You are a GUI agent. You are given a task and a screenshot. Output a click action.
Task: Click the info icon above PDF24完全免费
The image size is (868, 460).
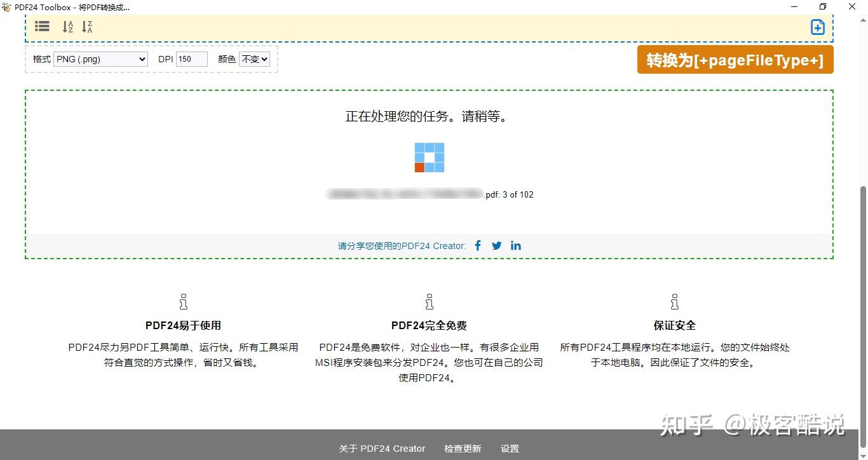point(429,301)
